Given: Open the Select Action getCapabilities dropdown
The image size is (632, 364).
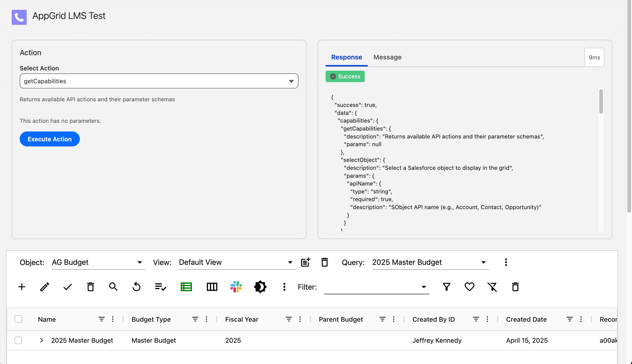Looking at the screenshot, I should pyautogui.click(x=159, y=81).
